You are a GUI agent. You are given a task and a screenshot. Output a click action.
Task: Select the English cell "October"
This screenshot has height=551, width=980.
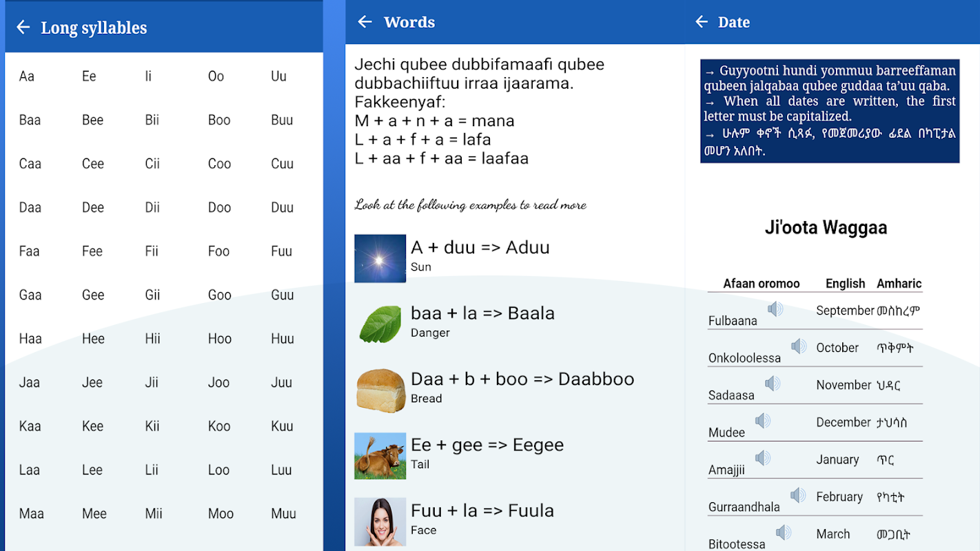[837, 348]
